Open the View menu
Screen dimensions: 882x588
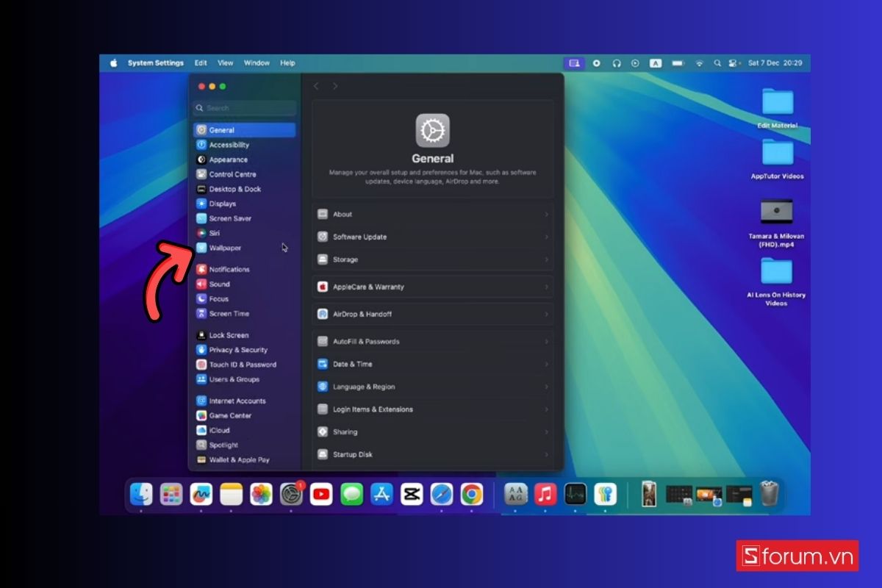pyautogui.click(x=226, y=63)
